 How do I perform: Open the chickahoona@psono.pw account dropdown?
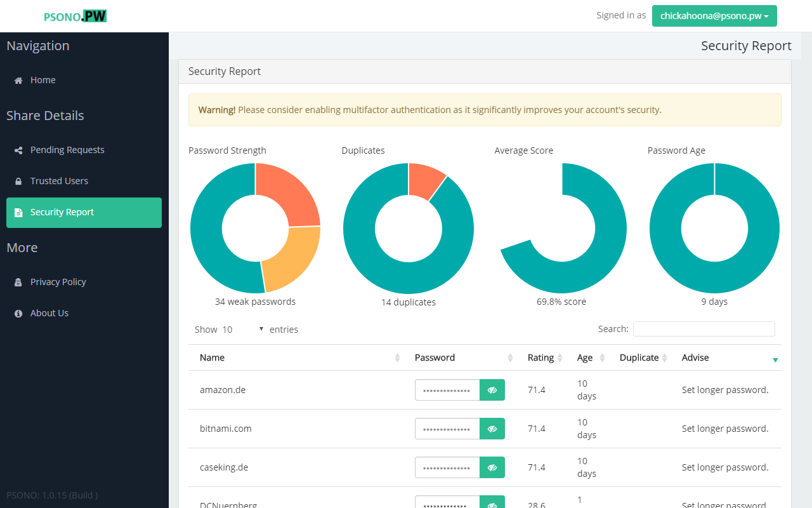pos(714,16)
